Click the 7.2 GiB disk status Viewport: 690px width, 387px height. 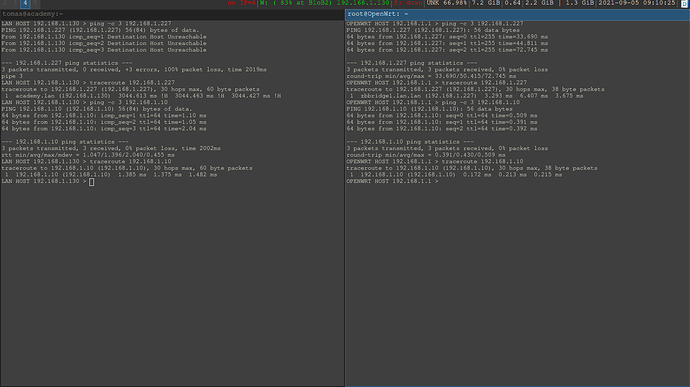[x=486, y=3]
